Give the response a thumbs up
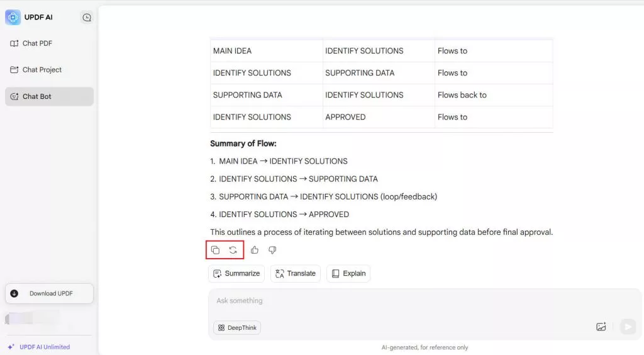Image resolution: width=644 pixels, height=355 pixels. coord(255,250)
